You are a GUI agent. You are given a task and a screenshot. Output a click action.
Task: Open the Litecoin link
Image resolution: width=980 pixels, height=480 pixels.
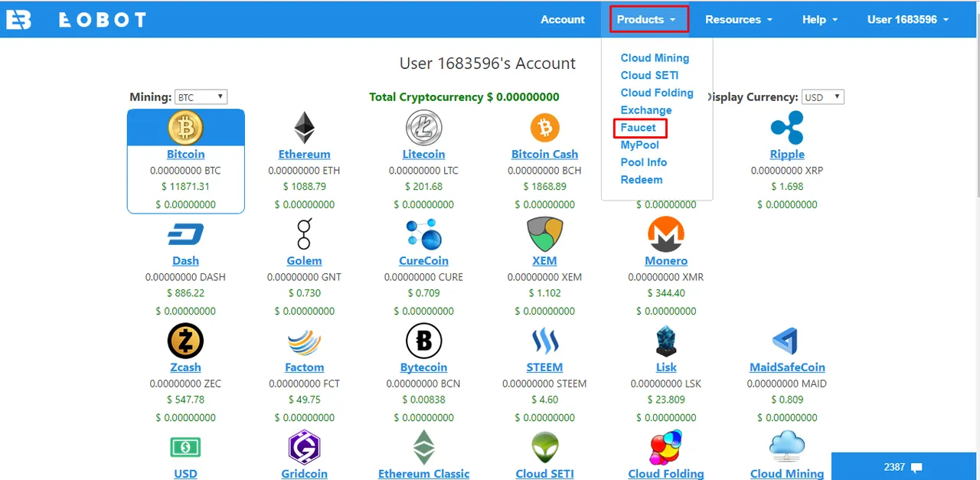pyautogui.click(x=423, y=154)
